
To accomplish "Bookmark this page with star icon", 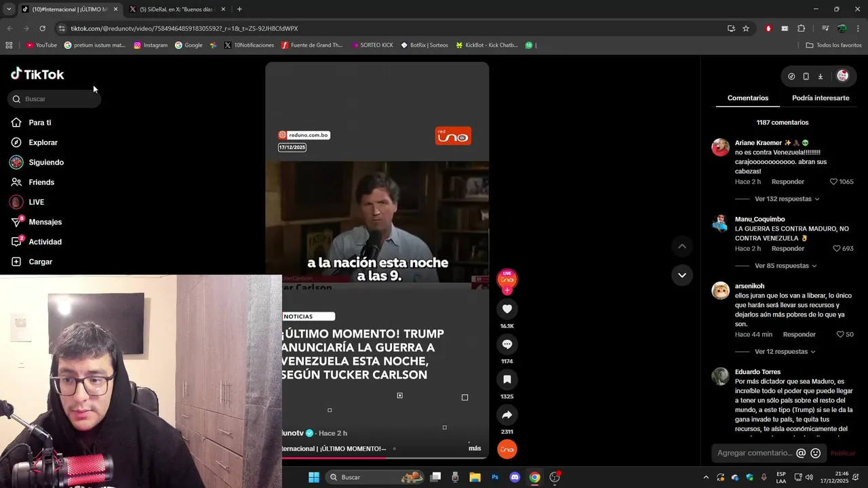I will (746, 28).
